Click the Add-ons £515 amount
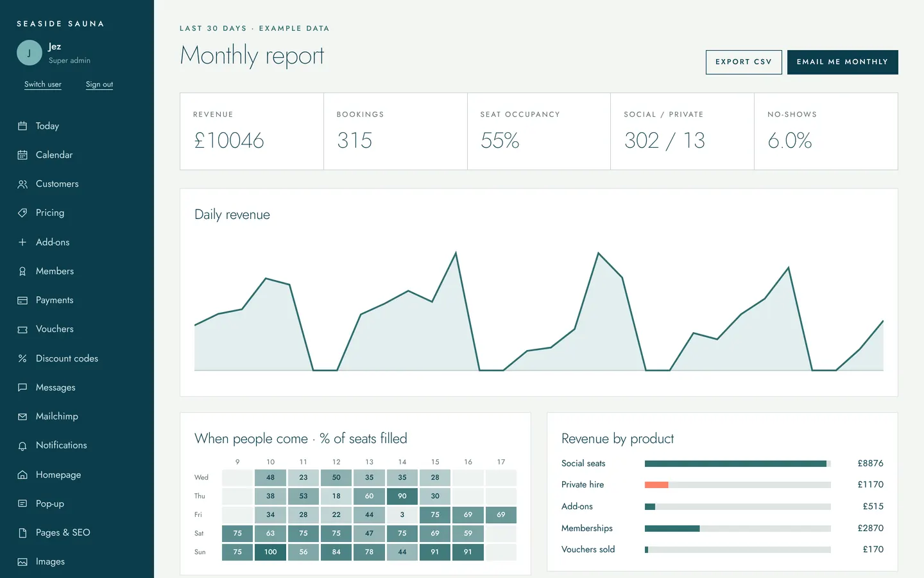The image size is (924, 578). tap(873, 506)
